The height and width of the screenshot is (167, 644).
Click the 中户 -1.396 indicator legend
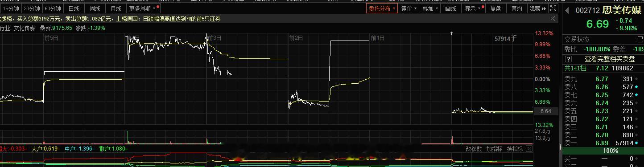(x=79, y=149)
